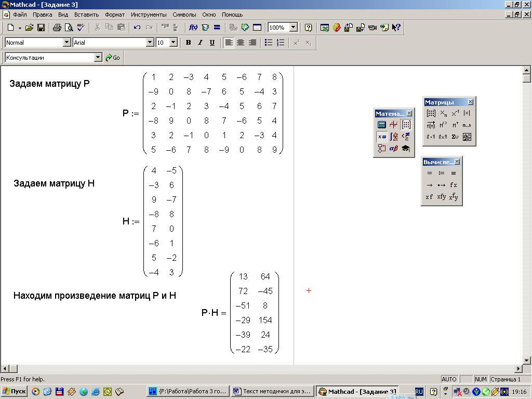
Task: Insert a function with the f(x) icon
Action: coord(193,28)
